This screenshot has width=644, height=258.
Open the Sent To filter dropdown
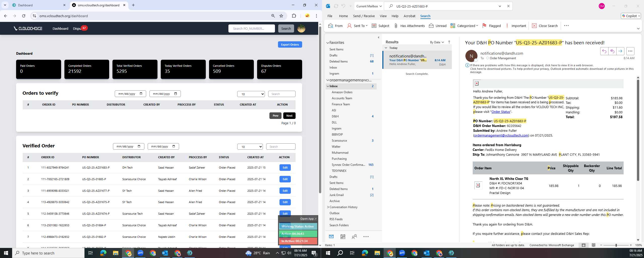357,26
